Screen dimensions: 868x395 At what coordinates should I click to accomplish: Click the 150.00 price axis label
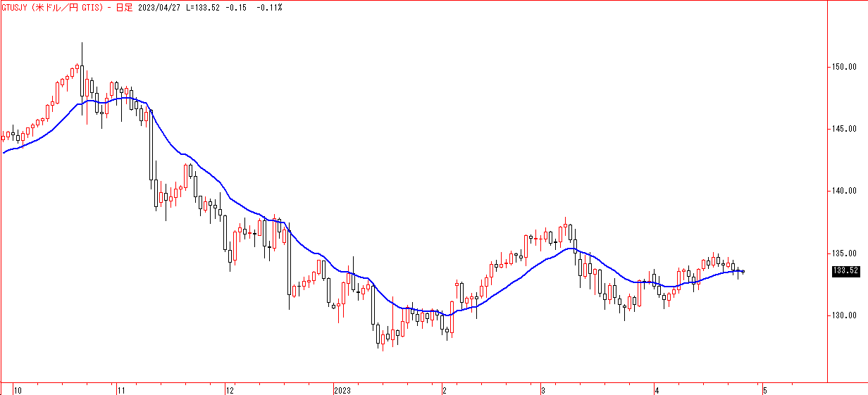844,68
